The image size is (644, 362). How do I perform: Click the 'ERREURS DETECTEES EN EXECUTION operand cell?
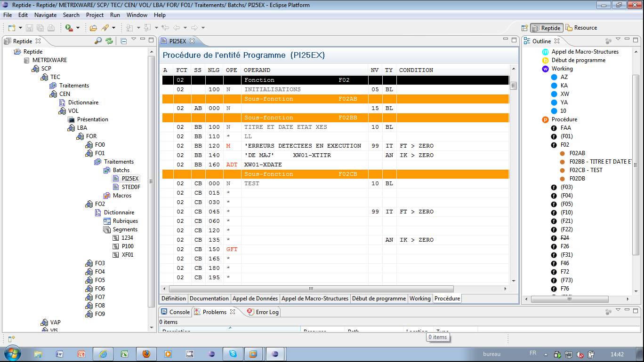click(305, 146)
